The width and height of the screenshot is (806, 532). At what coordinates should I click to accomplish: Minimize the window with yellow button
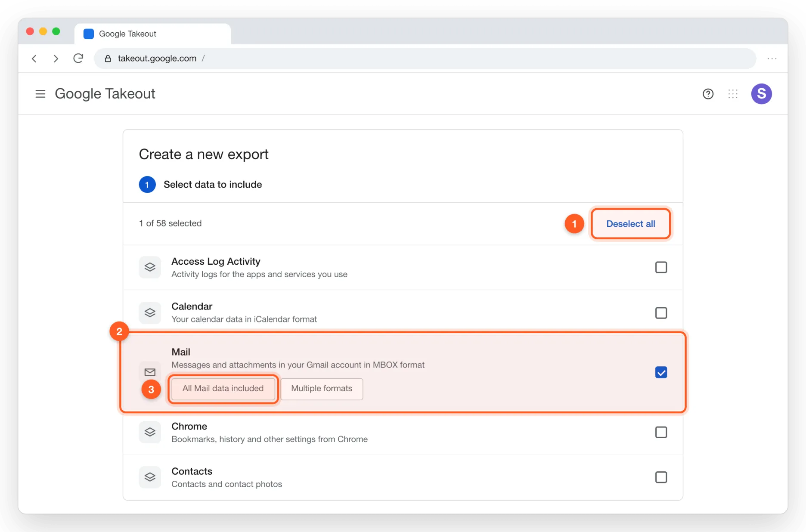coord(43,31)
